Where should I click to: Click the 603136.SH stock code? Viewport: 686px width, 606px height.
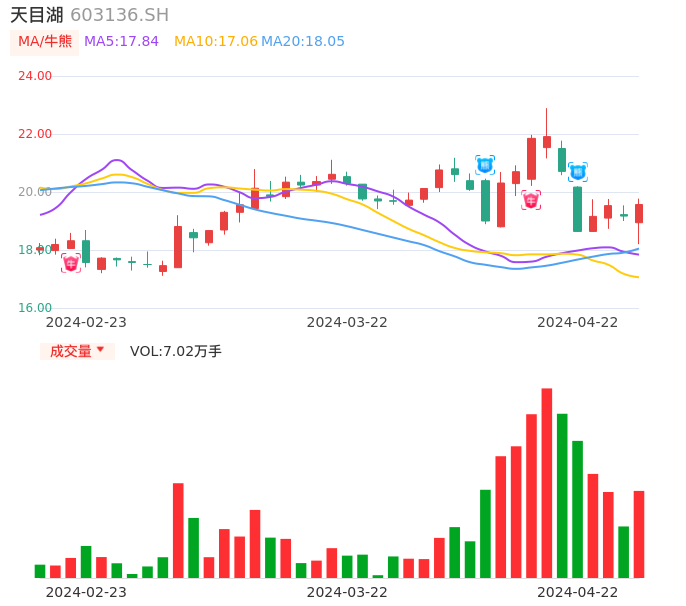tap(120, 15)
